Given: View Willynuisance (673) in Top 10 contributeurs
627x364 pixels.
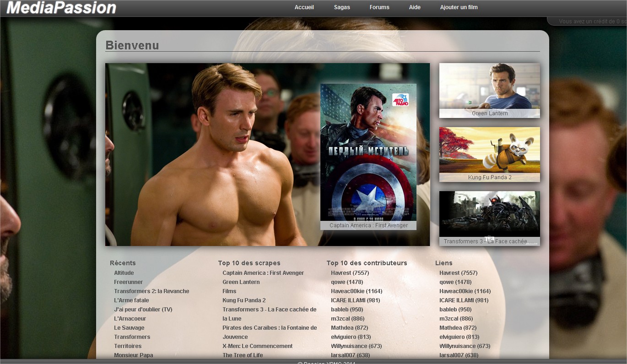Looking at the screenshot, I should pos(357,346).
